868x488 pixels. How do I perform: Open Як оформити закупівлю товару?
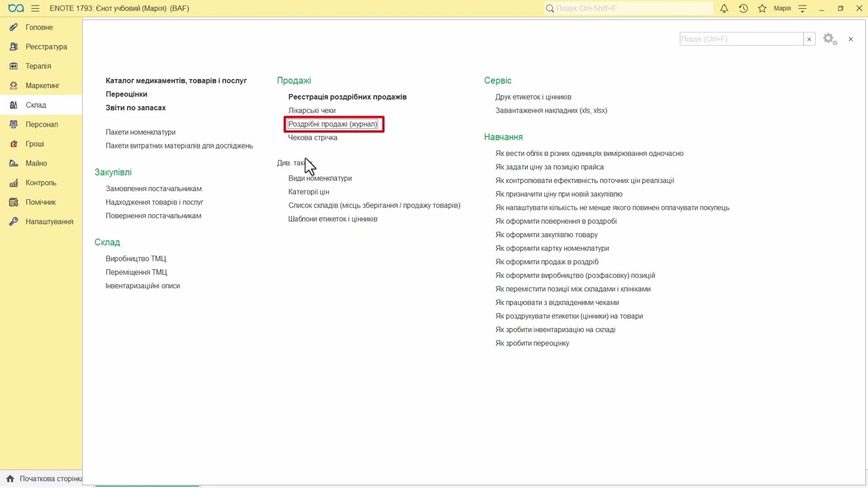pos(547,235)
